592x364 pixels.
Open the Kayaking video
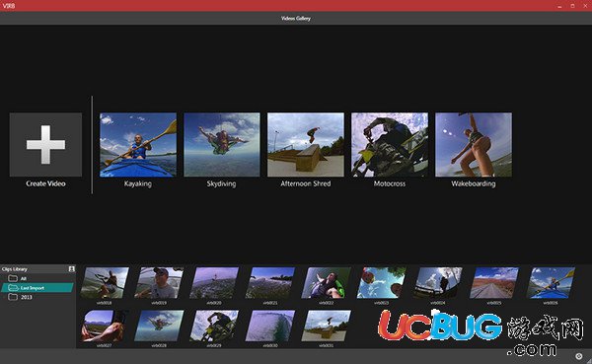pyautogui.click(x=138, y=145)
